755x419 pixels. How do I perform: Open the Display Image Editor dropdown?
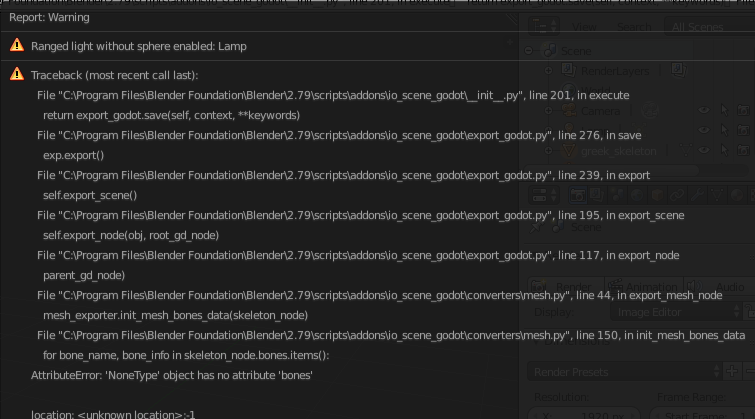[x=676, y=312]
